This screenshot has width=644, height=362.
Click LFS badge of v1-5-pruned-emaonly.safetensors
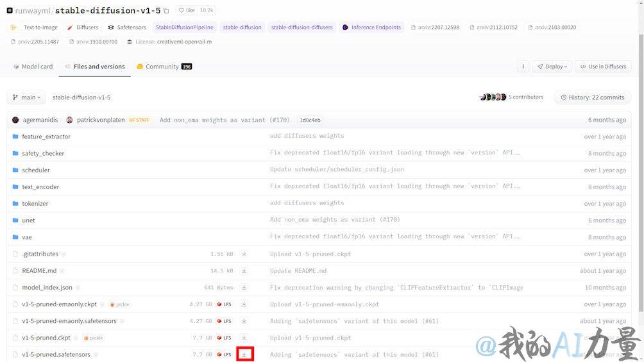[225, 322]
